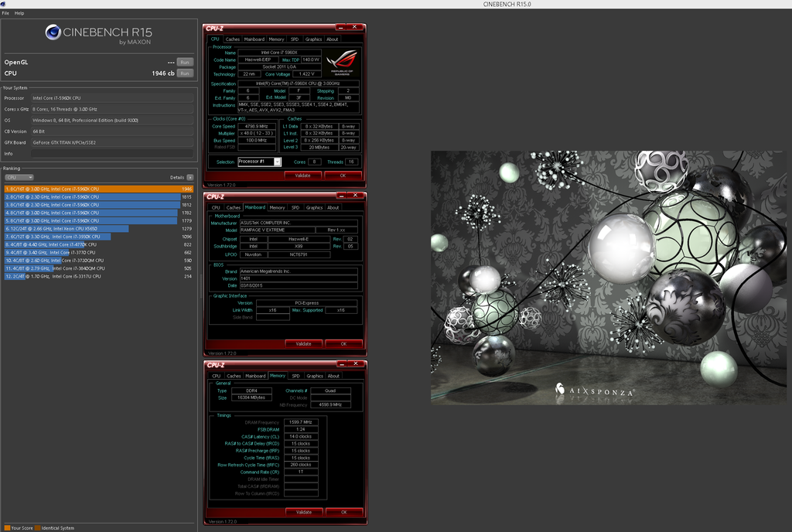Image resolution: width=792 pixels, height=532 pixels.
Task: Select the i7-3840QM ranking row
Action: click(x=98, y=268)
